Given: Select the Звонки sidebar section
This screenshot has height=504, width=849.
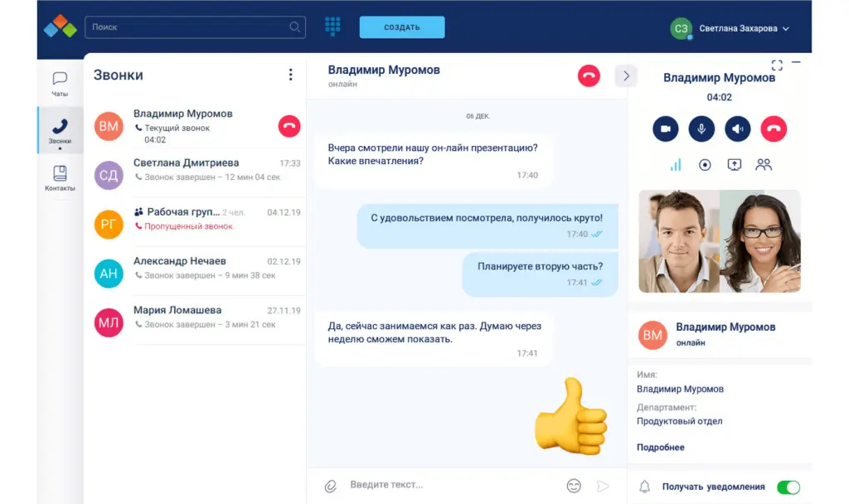Looking at the screenshot, I should coord(60,131).
